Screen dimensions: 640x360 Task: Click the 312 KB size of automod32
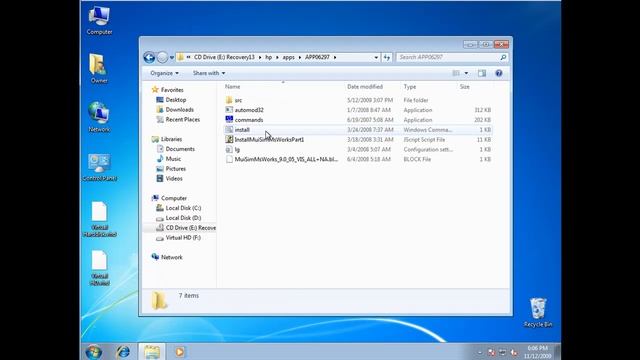coord(482,110)
